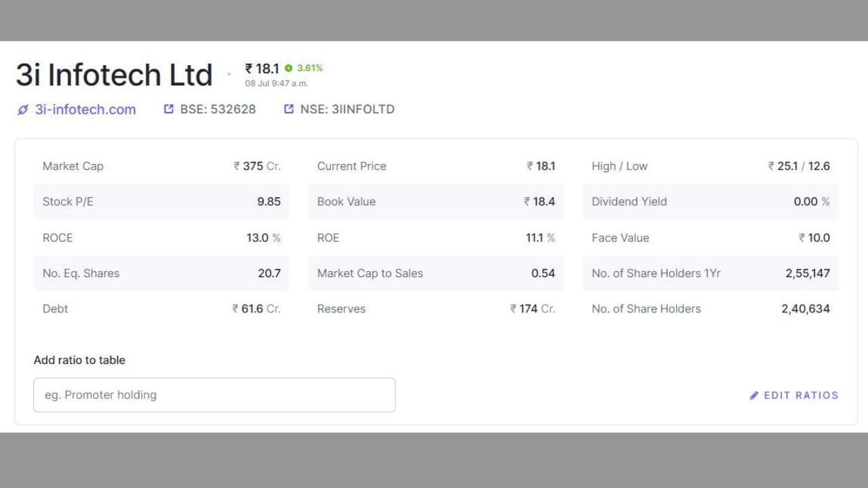
Task: Click the external link icon before BSE: 532628
Action: [169, 109]
